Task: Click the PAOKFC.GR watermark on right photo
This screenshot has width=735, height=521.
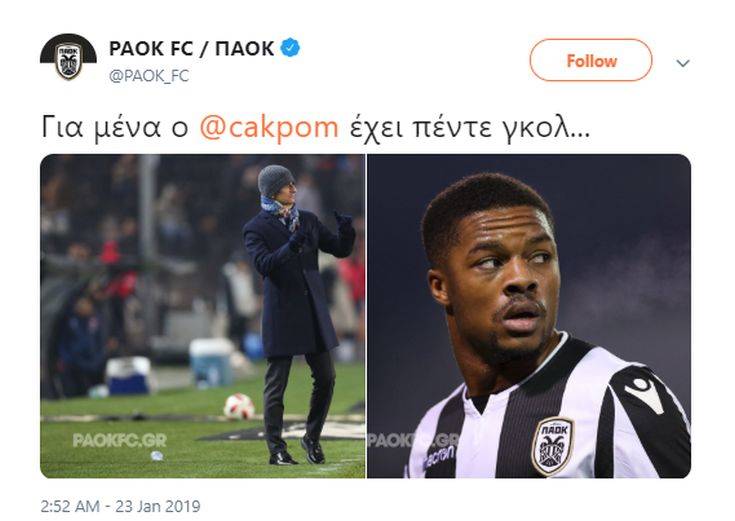Action: (412, 440)
